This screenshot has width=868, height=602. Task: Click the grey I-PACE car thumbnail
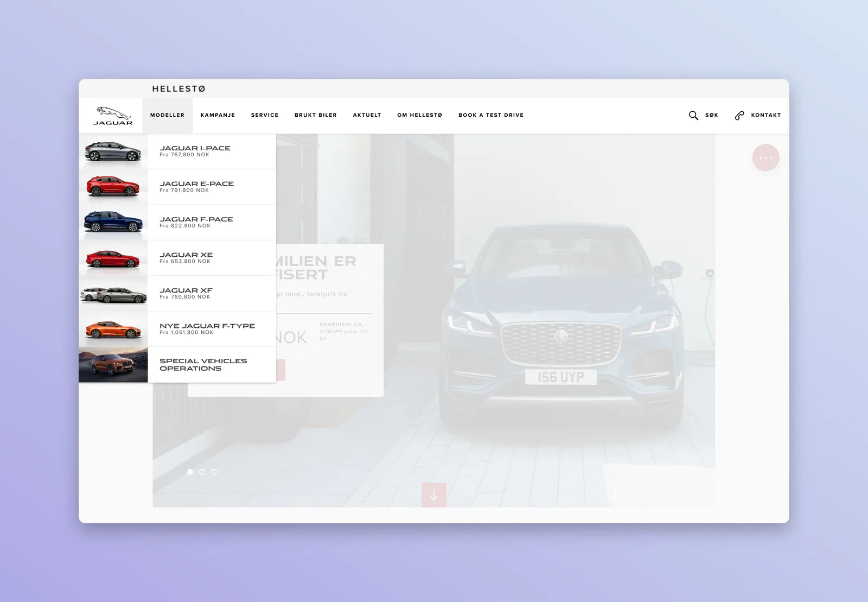tap(113, 151)
